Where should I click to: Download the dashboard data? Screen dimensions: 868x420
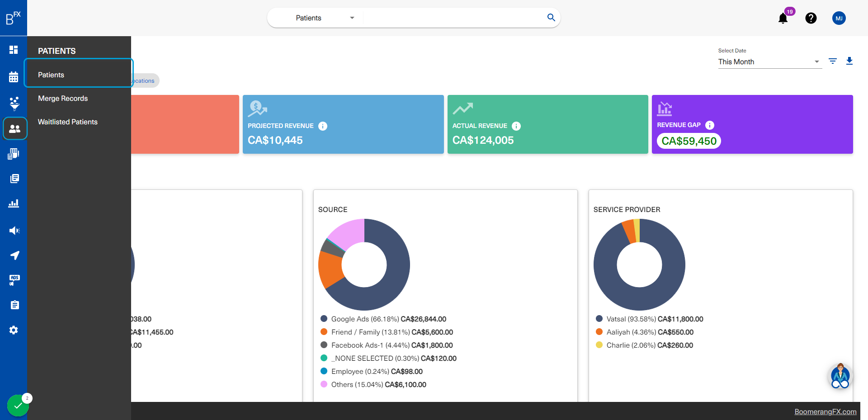tap(849, 61)
